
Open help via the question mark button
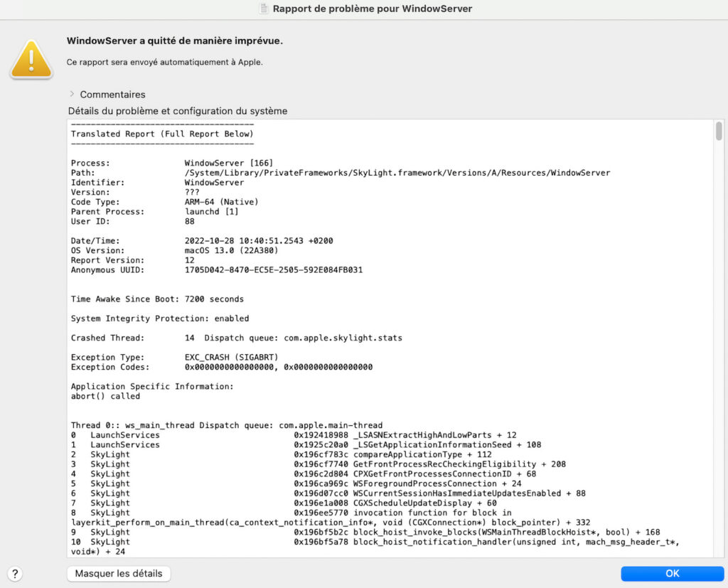(x=15, y=574)
